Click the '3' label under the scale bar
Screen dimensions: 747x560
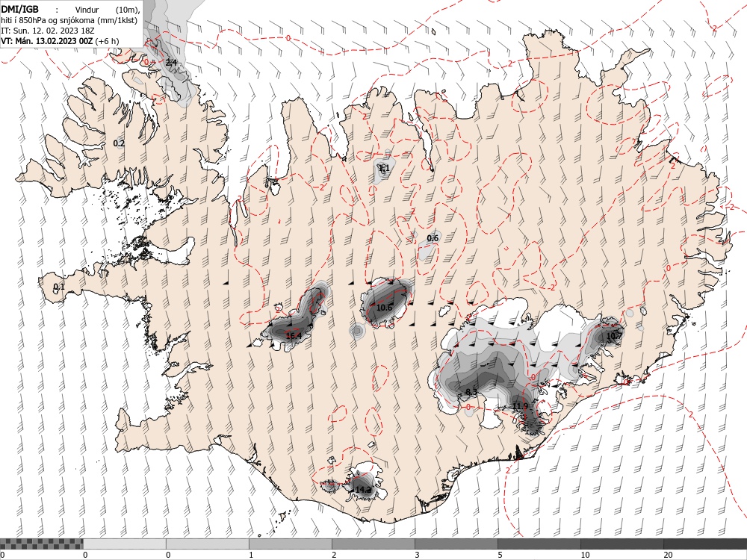418,555
